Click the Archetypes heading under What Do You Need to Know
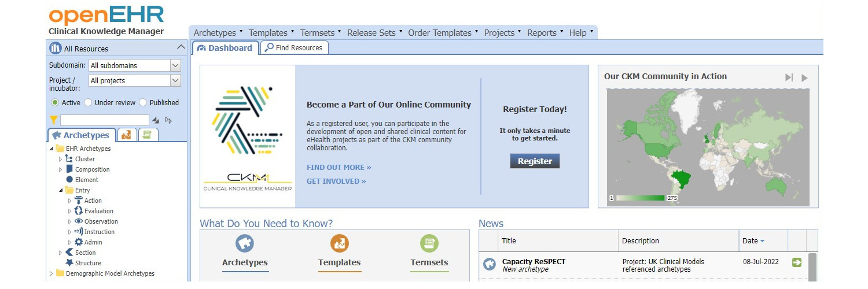This screenshot has height=289, width=868. [245, 262]
